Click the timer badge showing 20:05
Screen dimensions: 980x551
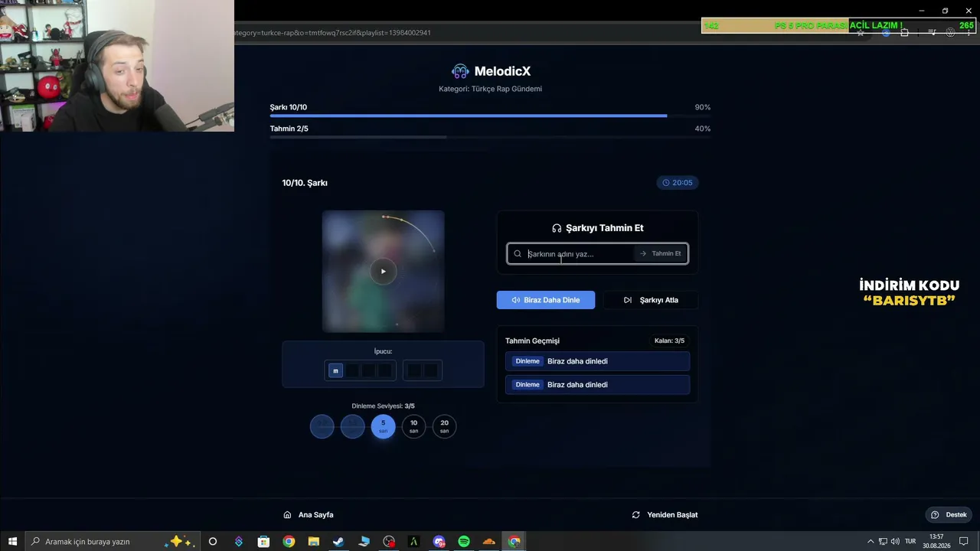click(678, 183)
